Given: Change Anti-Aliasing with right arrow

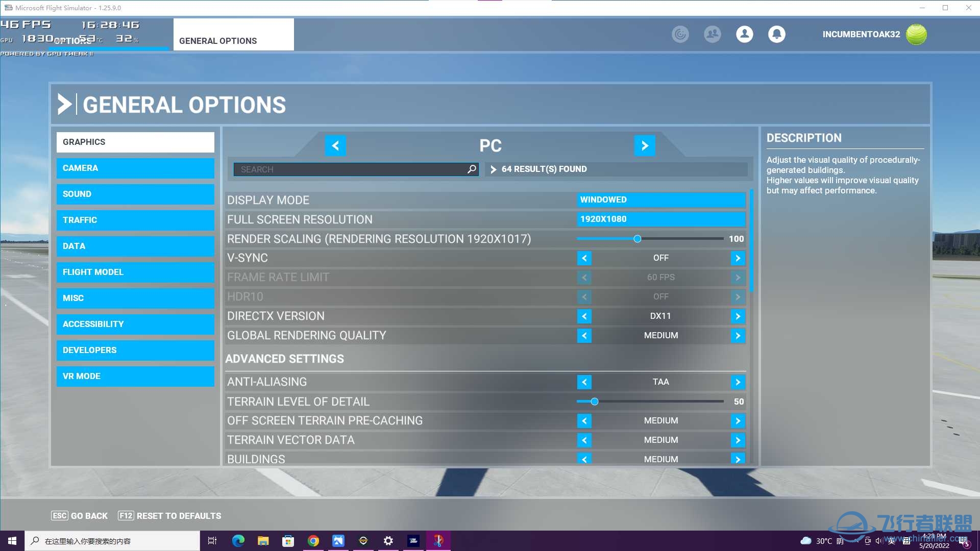Looking at the screenshot, I should tap(738, 382).
